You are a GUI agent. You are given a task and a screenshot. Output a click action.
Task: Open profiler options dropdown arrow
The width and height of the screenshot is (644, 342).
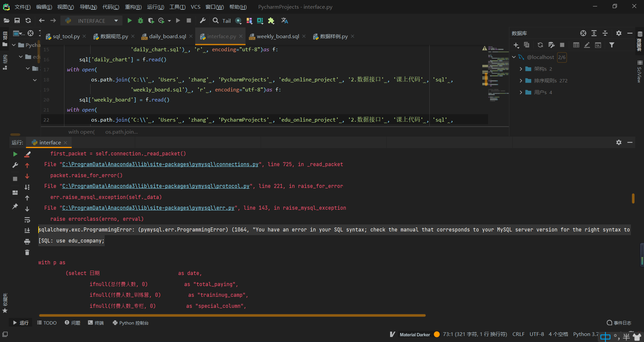169,21
